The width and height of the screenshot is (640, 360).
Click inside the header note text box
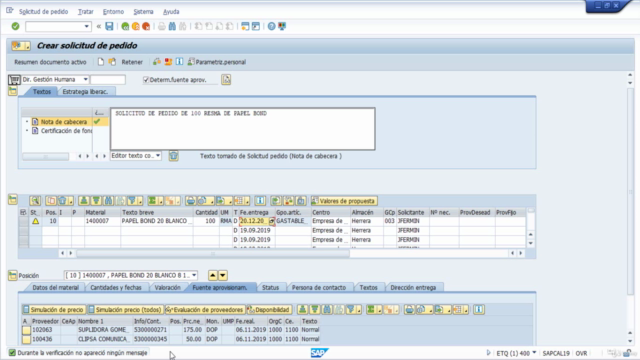[x=243, y=129]
